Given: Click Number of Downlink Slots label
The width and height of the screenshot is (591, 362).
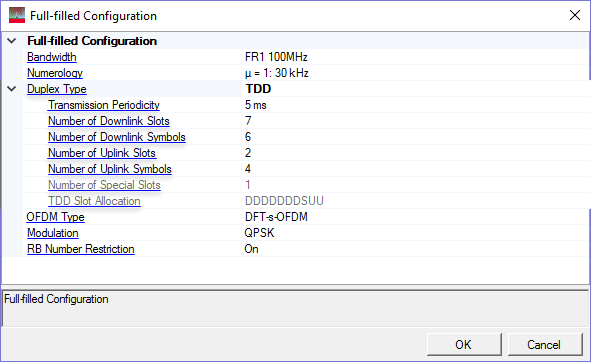Looking at the screenshot, I should coord(109,121).
